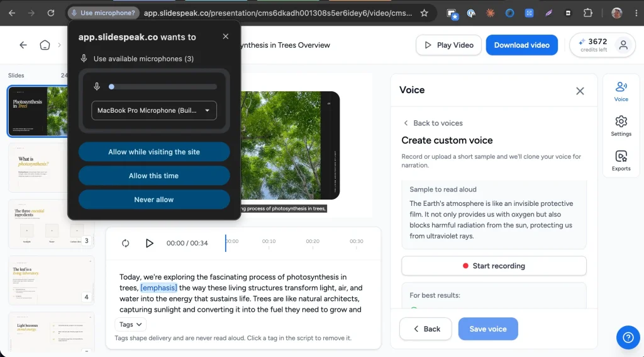Click the timeline playhead at 00:00
Viewport: 644px width, 357px height.
226,243
